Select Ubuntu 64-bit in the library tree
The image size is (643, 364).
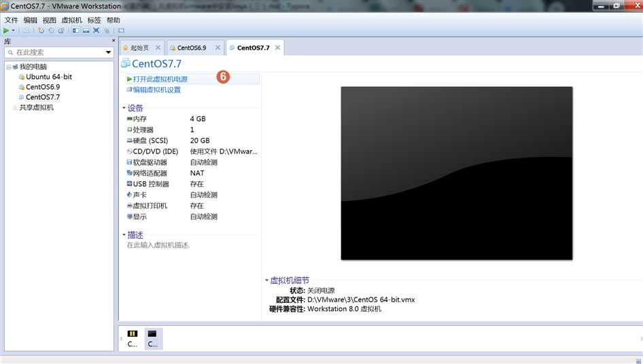point(49,77)
